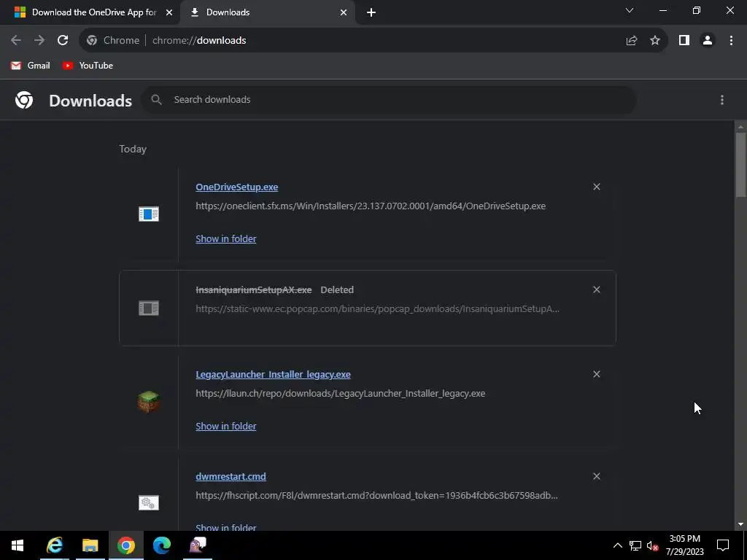
Task: Close the Downloads tab
Action: click(x=344, y=12)
